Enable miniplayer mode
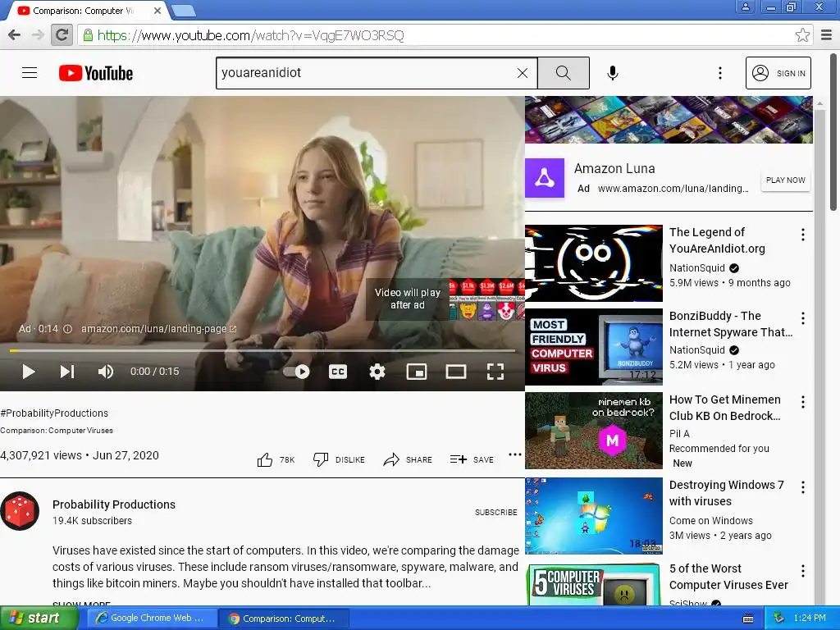Viewport: 840px width, 630px height. pos(416,372)
